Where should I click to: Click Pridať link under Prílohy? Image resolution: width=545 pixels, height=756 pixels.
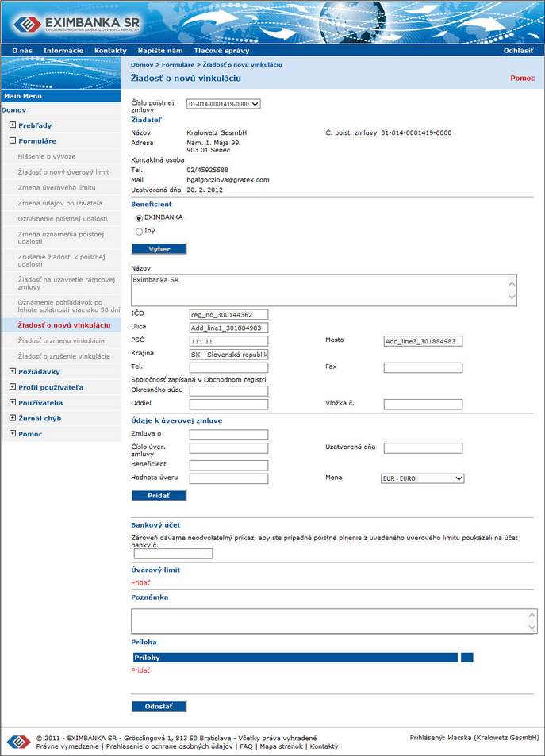coord(140,670)
